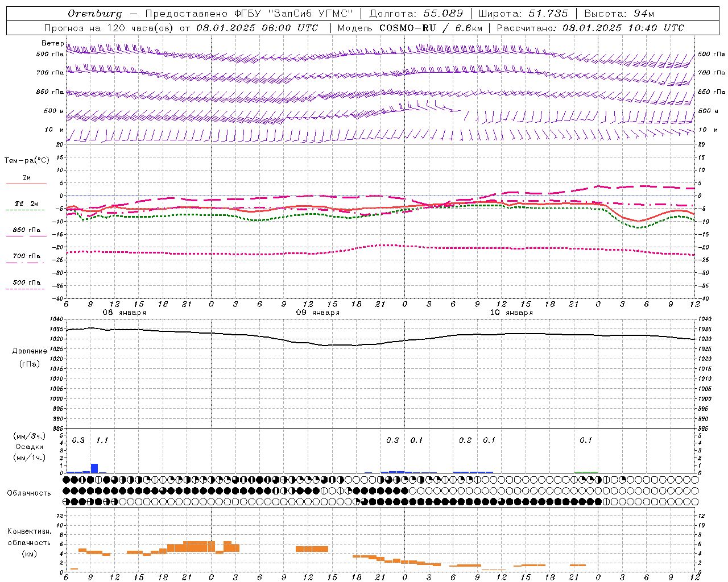Click the left '10 м' wind level label

coord(55,130)
